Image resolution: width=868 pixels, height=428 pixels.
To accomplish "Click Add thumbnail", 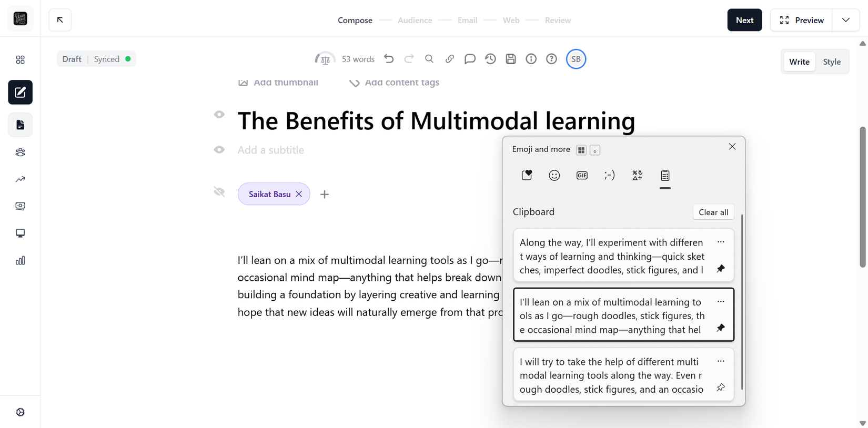I will click(278, 82).
